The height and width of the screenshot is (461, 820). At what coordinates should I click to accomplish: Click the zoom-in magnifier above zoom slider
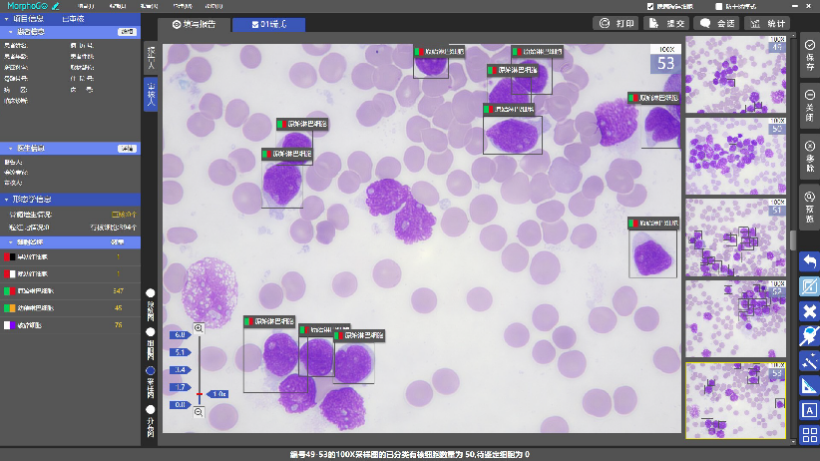[199, 328]
